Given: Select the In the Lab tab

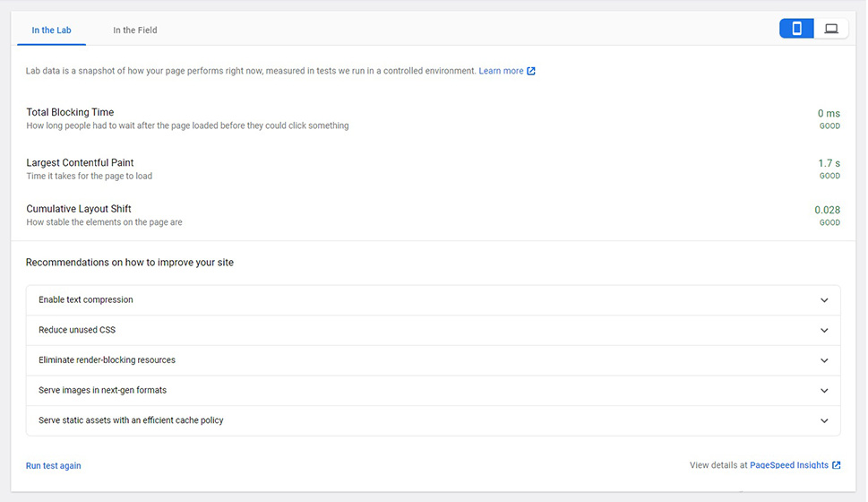Looking at the screenshot, I should 51,30.
